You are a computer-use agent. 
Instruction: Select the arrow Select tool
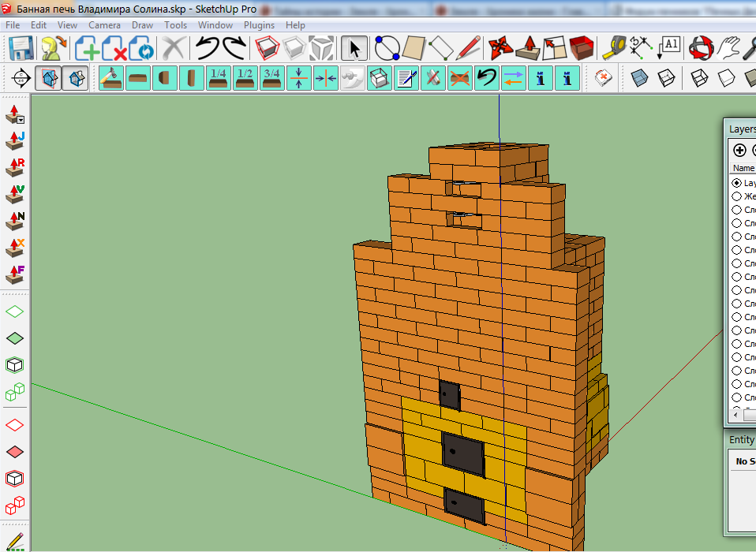pos(354,49)
